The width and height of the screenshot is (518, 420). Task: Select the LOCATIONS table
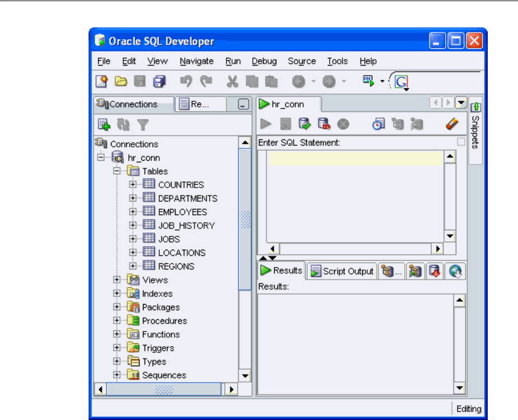[x=182, y=253]
